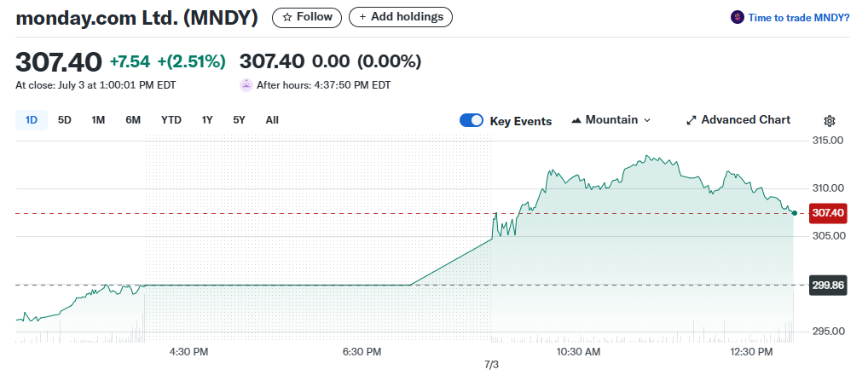Click the after-hours 0.00 (0.00%) change
868x381 pixels.
367,61
